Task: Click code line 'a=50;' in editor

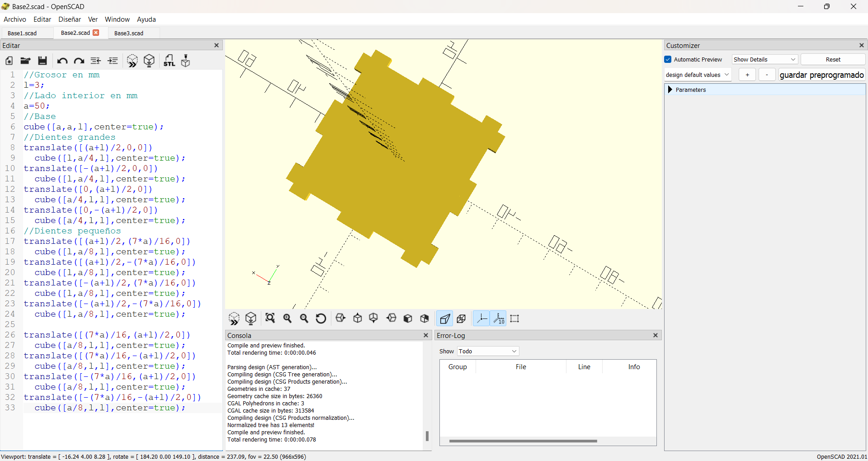Action: (x=36, y=106)
